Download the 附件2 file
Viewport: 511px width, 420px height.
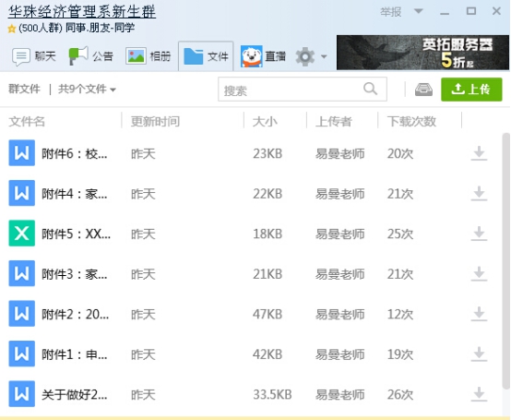click(x=479, y=314)
